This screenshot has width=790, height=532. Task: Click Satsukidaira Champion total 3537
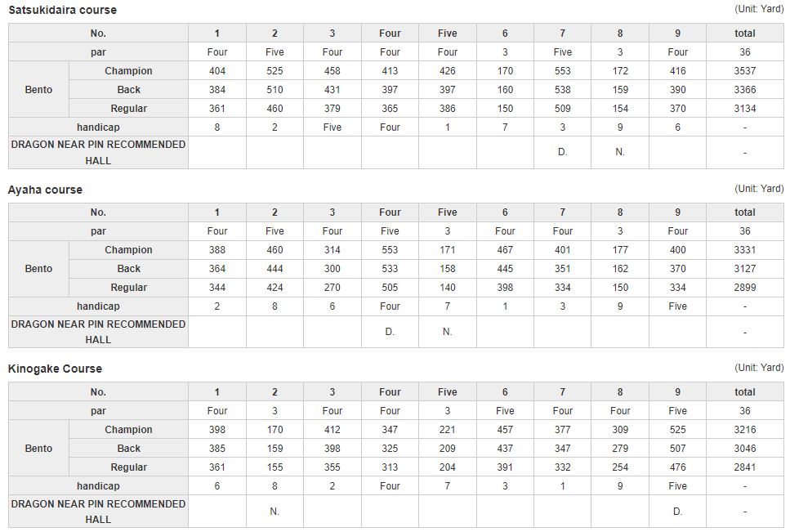pyautogui.click(x=744, y=71)
